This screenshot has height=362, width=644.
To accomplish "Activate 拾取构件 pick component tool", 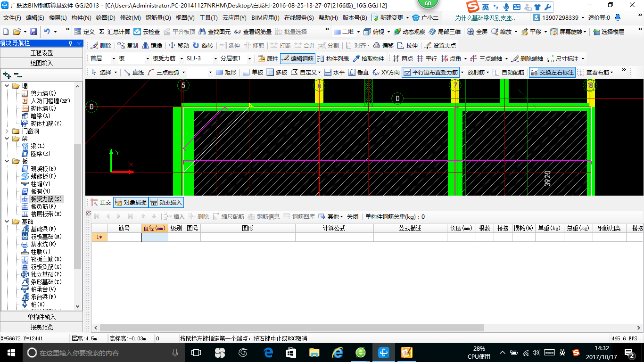I will point(369,58).
